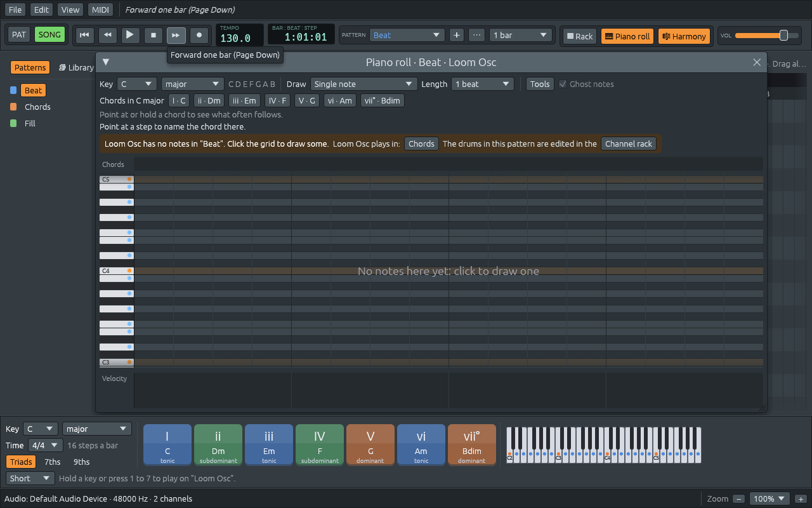Viewport: 812px width, 508px height.
Task: Collapse the Piano roll panel triangle
Action: click(106, 62)
